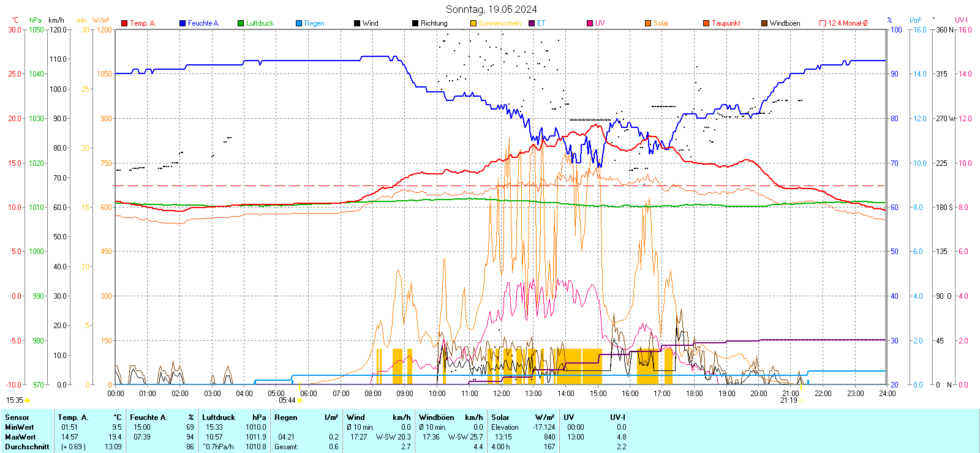Click the Richtung legend label
The width and height of the screenshot is (980, 453).
(434, 23)
